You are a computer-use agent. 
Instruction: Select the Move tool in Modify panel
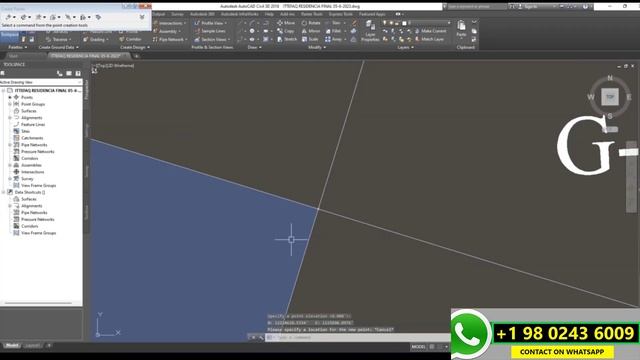coord(286,23)
